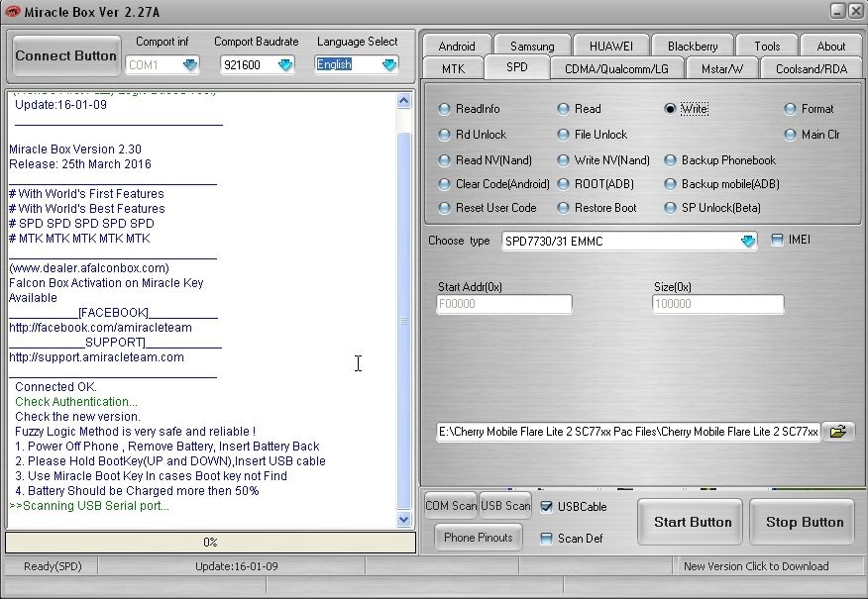Viewport: 868px width, 599px height.
Task: Click the Update:16-01-09 status bar entry
Action: (237, 566)
